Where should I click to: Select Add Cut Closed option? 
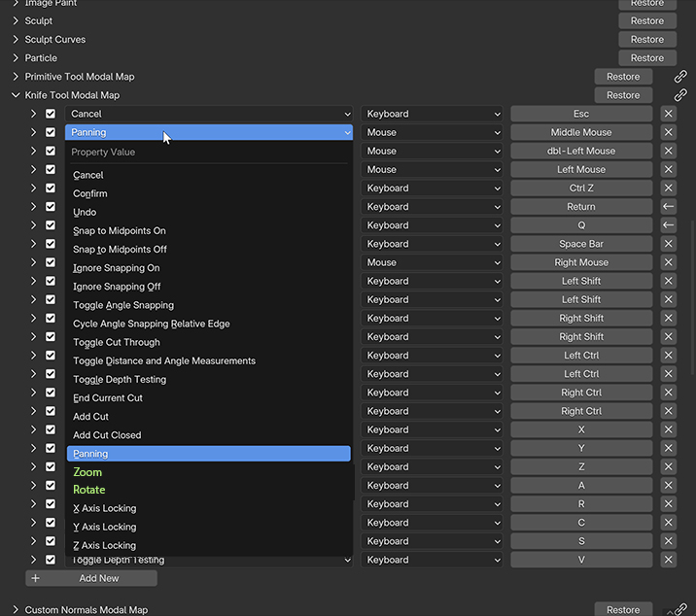point(209,435)
